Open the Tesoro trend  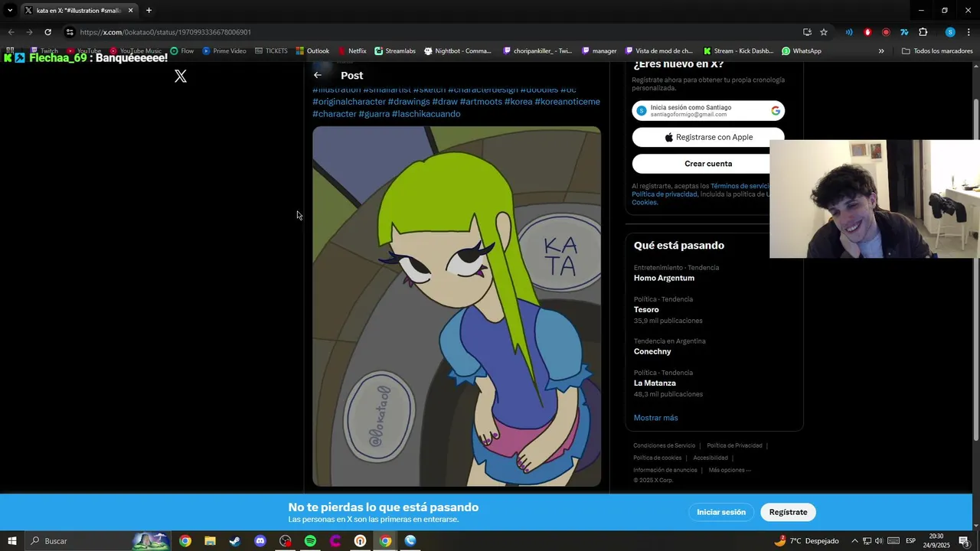pyautogui.click(x=646, y=310)
